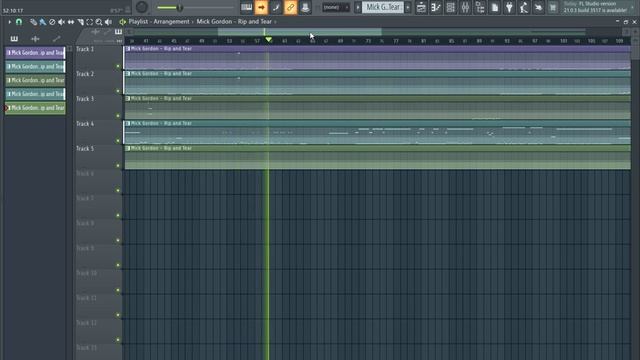This screenshot has width=640, height=360.
Task: Select the Slice tool
Action: point(80,22)
